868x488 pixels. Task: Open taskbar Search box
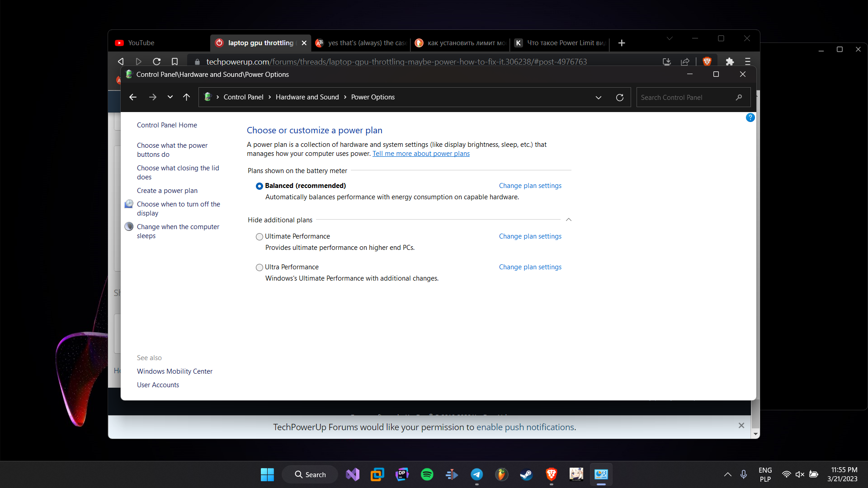coord(310,474)
